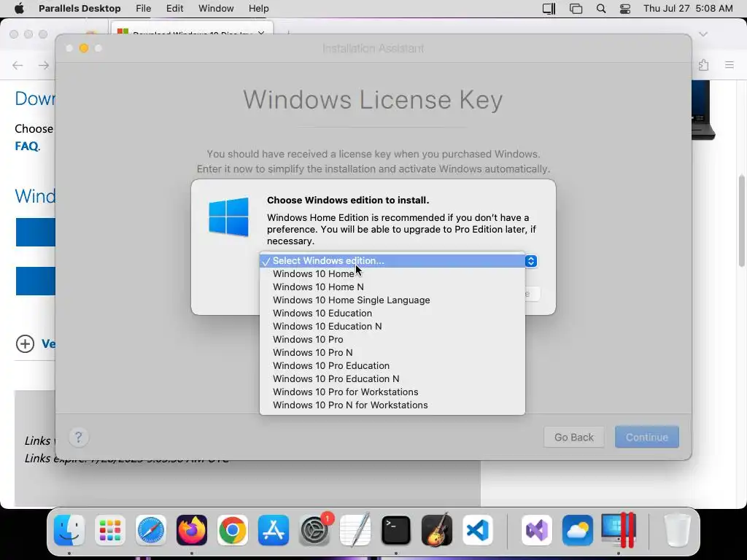Pick Windows 10 Home Single Language

392,300
